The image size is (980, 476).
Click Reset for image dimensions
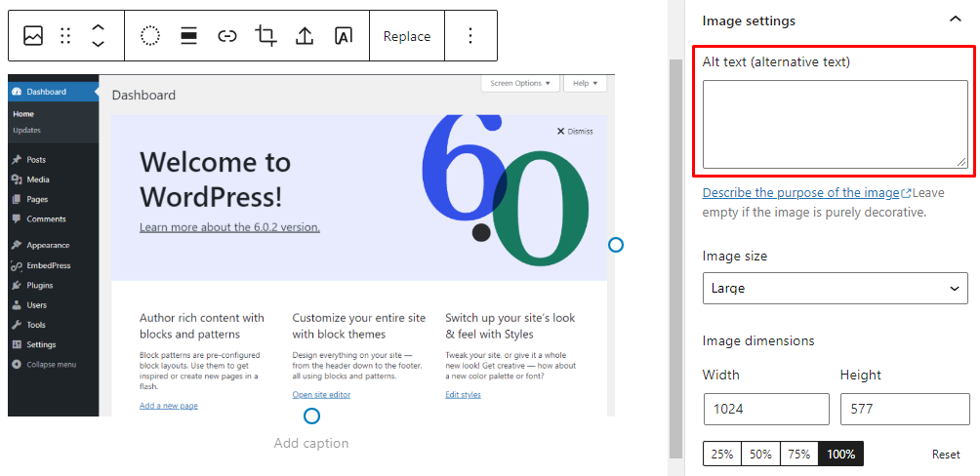(946, 455)
